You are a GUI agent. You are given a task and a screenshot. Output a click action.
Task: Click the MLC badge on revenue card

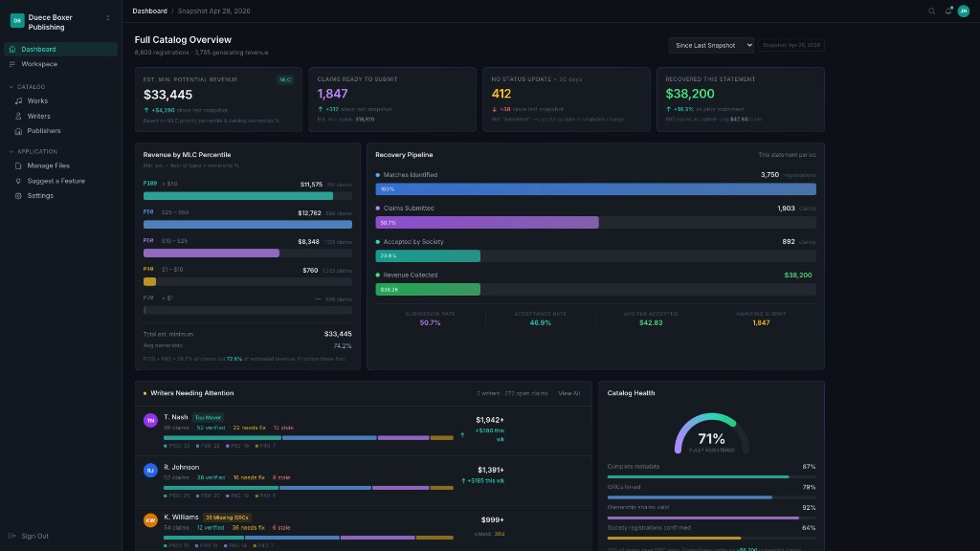click(x=285, y=80)
